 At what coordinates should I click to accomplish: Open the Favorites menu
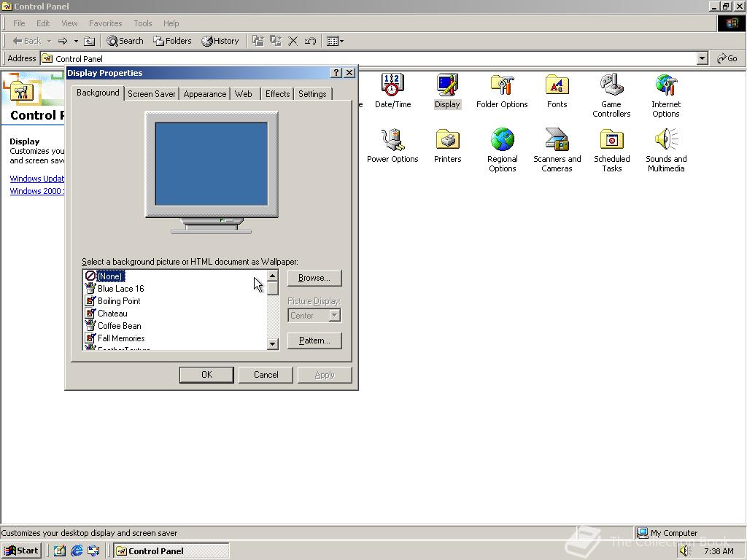(105, 23)
